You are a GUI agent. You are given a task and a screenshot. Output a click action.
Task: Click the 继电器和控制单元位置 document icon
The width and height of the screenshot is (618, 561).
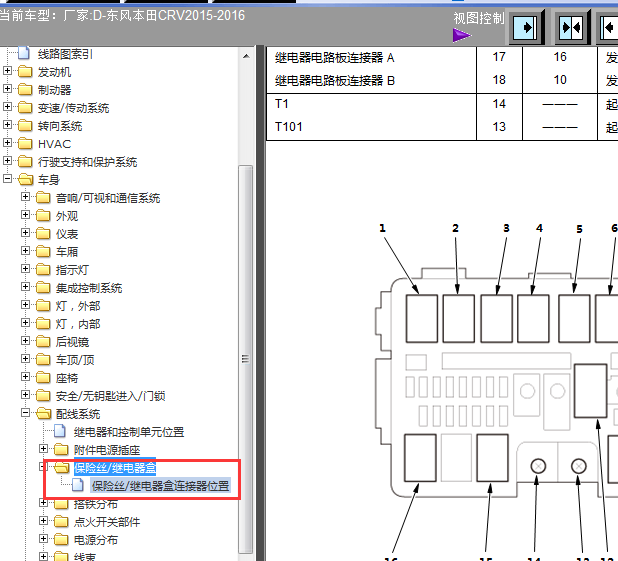coord(60,431)
